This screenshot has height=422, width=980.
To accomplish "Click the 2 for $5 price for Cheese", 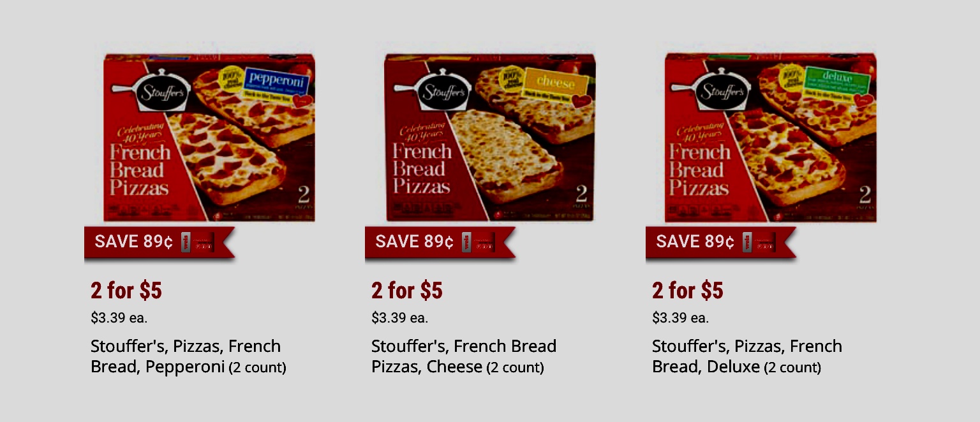I will (407, 291).
